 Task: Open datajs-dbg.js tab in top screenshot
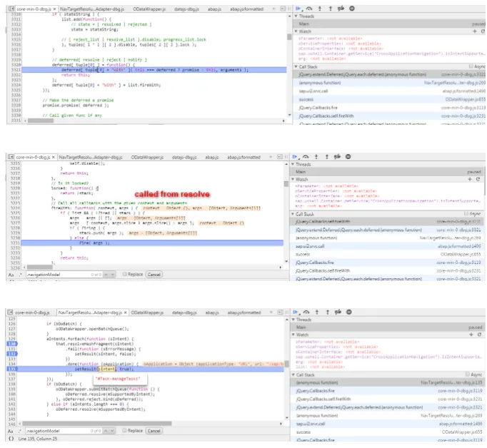186,9
